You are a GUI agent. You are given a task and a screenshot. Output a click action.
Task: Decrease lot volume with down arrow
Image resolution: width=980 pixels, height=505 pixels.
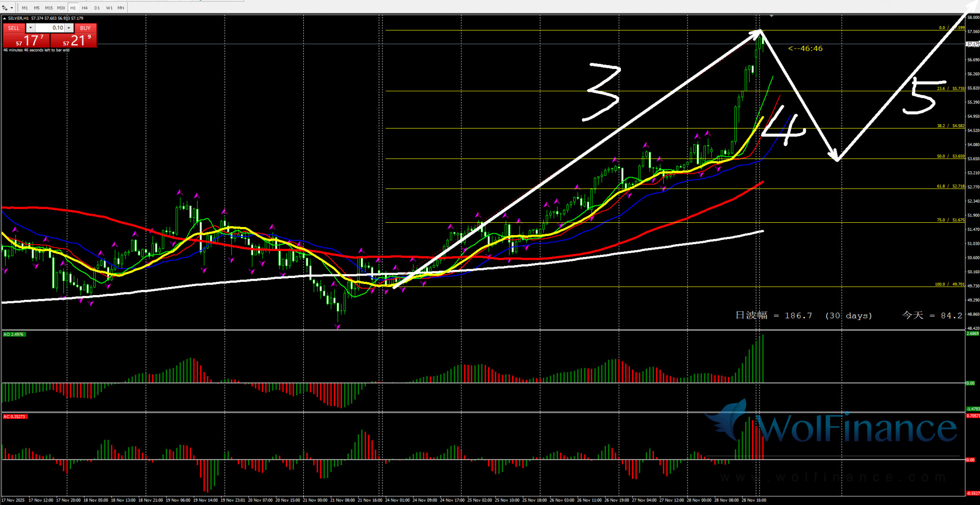(x=30, y=28)
